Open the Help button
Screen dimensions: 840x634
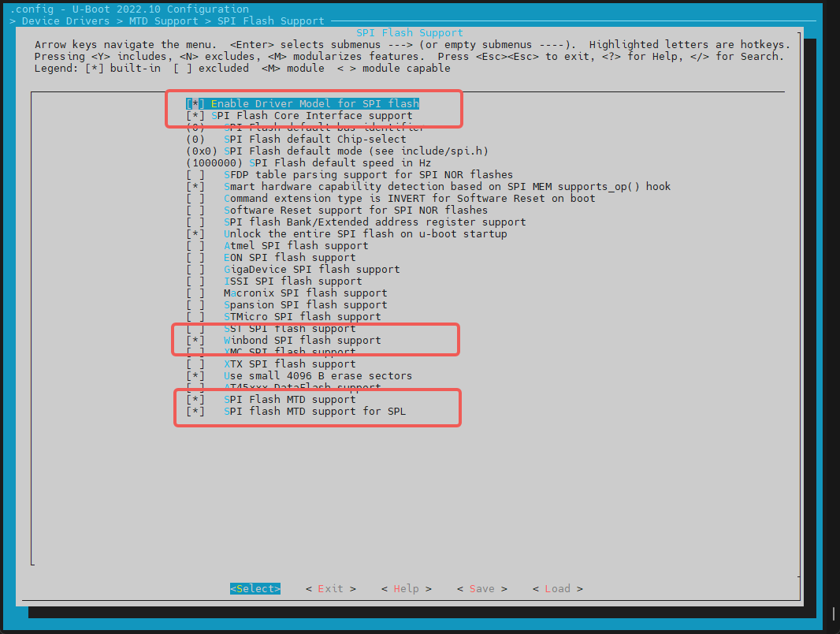coord(406,589)
